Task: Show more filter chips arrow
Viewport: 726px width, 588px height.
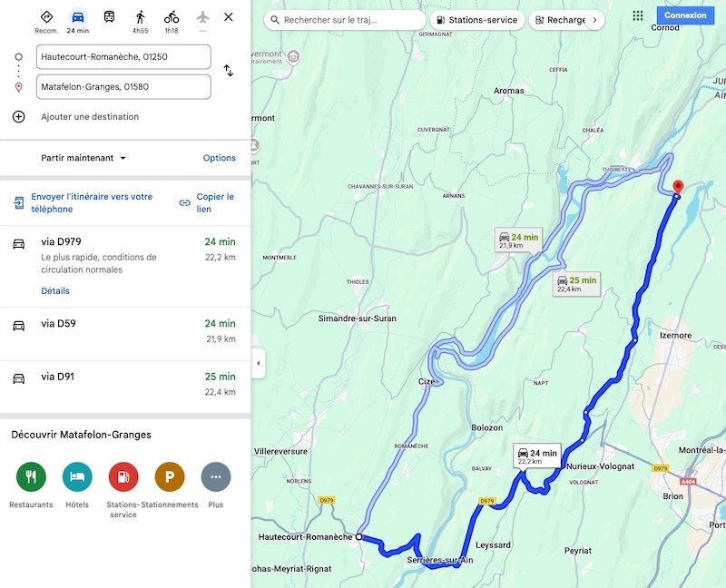Action: (595, 20)
